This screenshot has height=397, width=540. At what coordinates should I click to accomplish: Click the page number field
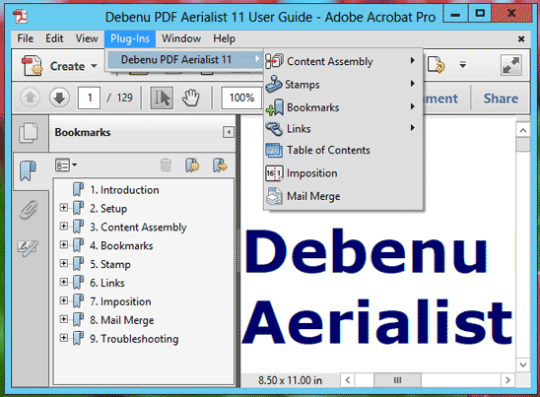pos(89,98)
